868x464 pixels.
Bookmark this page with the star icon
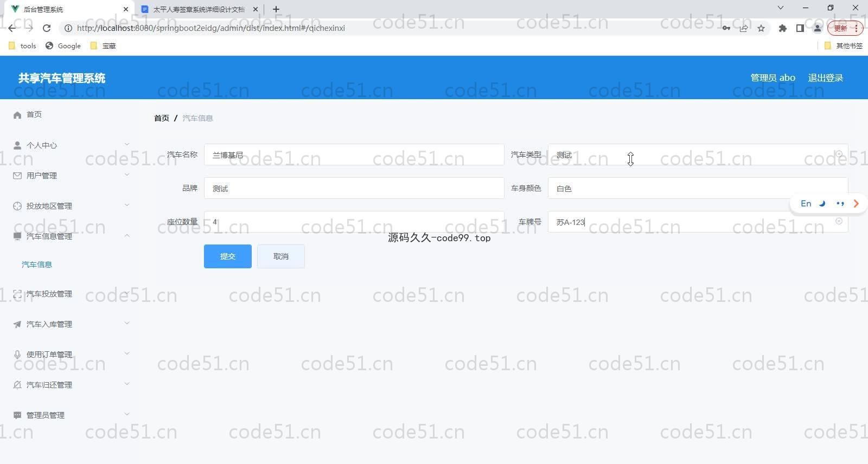click(761, 28)
